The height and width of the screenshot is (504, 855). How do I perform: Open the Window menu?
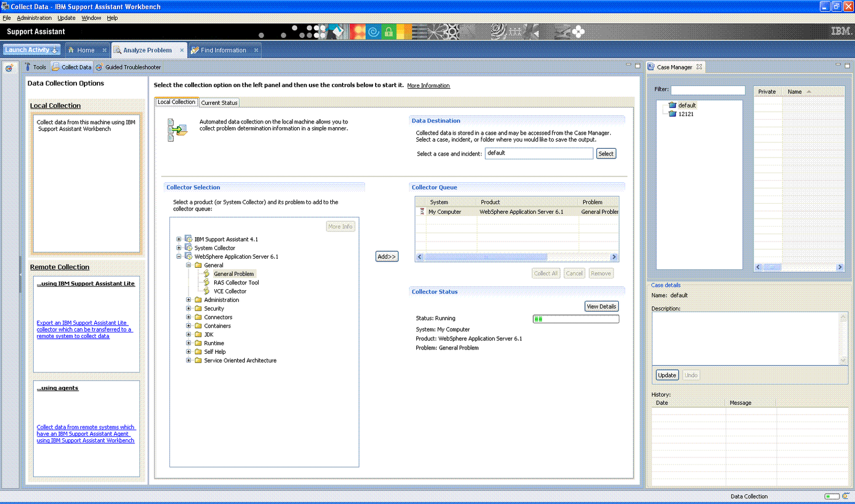coord(91,18)
